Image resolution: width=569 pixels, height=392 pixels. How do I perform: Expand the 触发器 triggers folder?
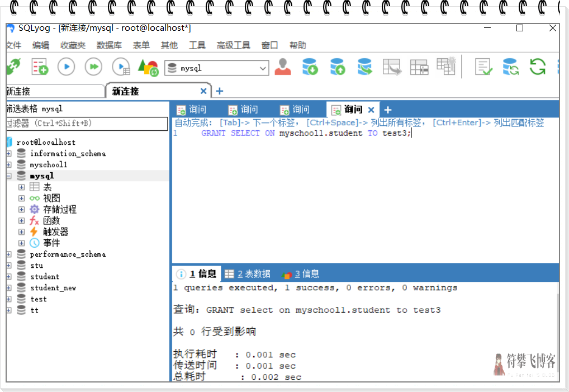[21, 232]
